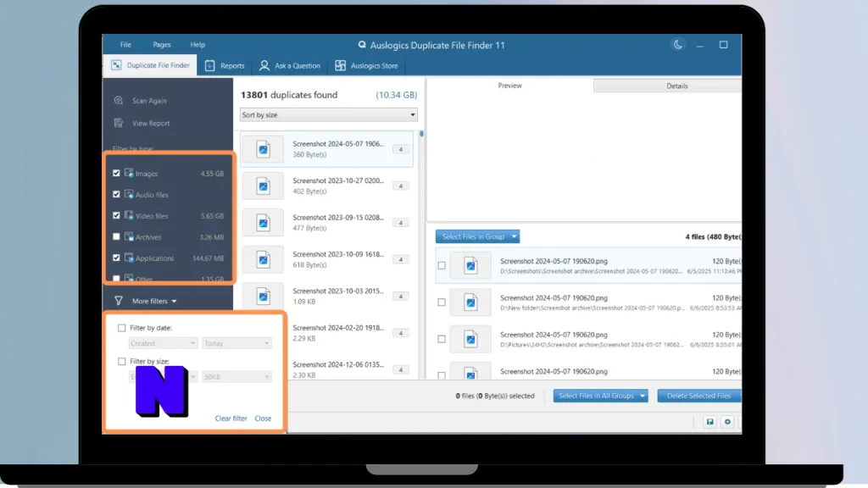Click file icon of D:\Screenshots archive copy
Screen dimensions: 868x488
[x=470, y=265]
